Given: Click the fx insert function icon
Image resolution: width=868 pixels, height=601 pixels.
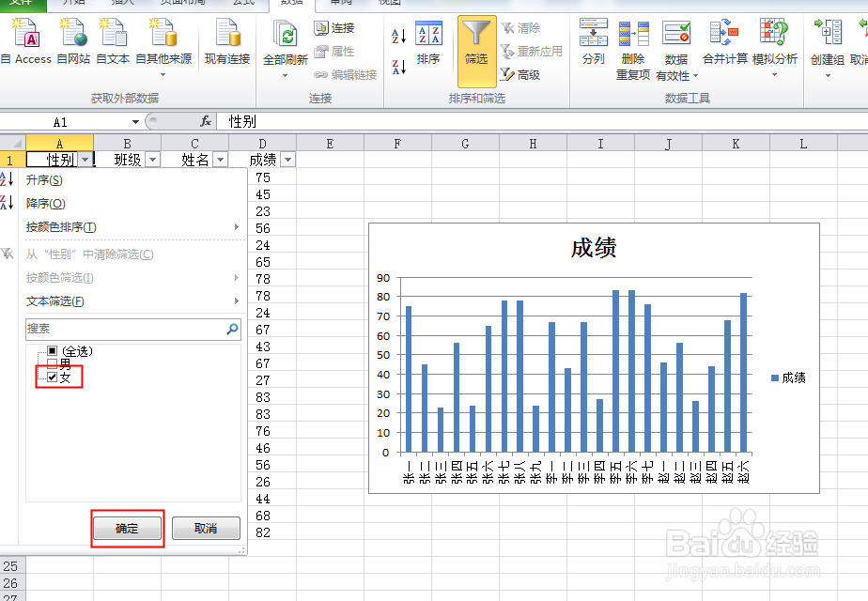Looking at the screenshot, I should pyautogui.click(x=206, y=121).
